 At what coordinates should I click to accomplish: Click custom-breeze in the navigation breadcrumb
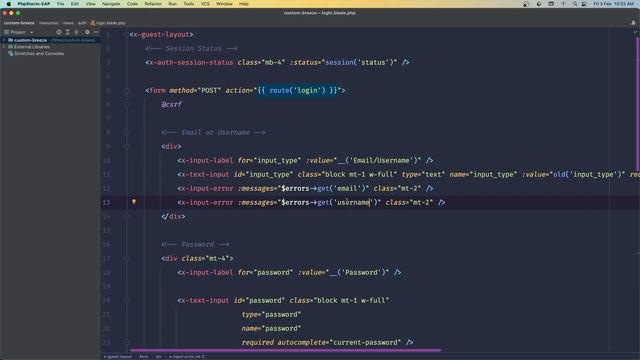pos(19,23)
